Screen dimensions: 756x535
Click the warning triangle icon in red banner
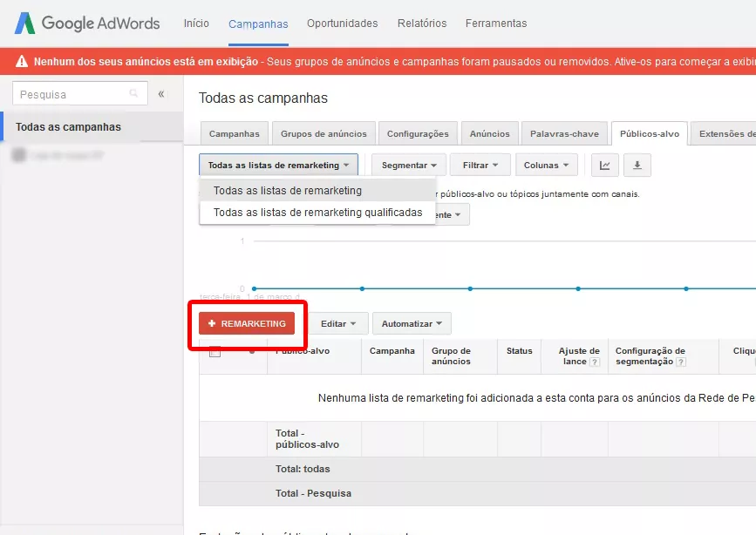[22, 61]
